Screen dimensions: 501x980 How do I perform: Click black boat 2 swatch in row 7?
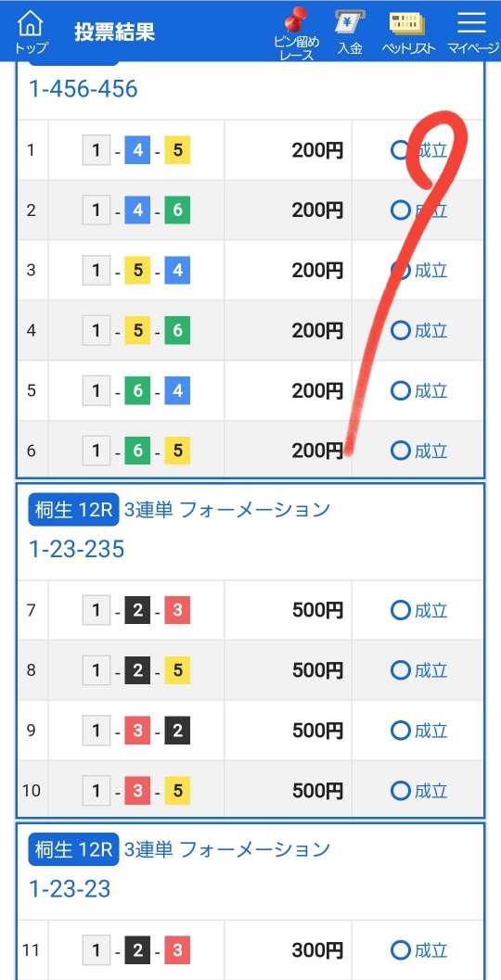(x=137, y=610)
